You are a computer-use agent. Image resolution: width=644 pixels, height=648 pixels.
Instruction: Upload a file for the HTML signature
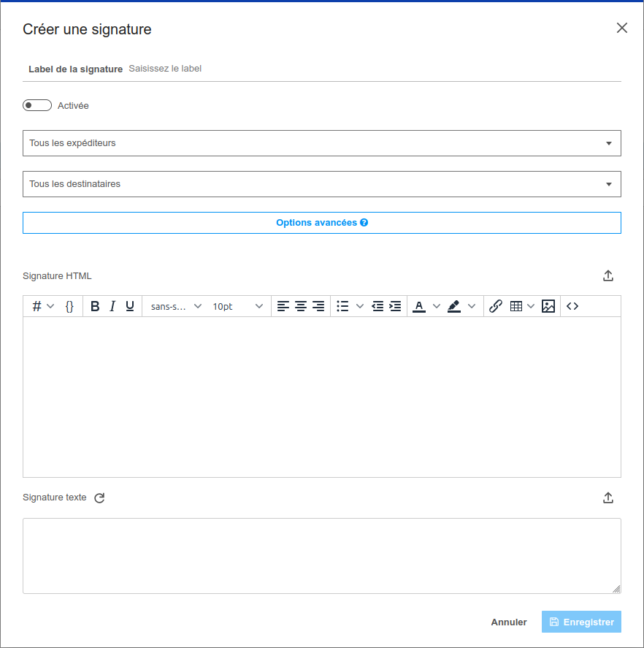coord(608,276)
